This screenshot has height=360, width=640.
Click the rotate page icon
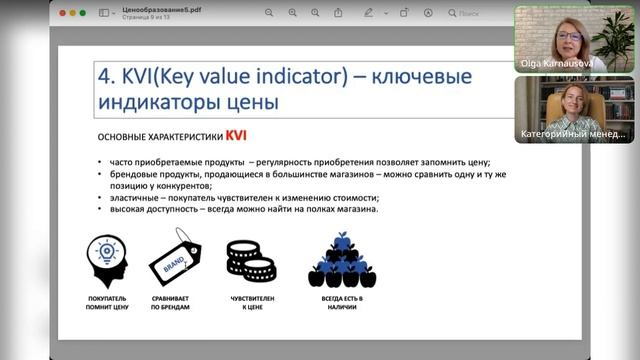404,13
